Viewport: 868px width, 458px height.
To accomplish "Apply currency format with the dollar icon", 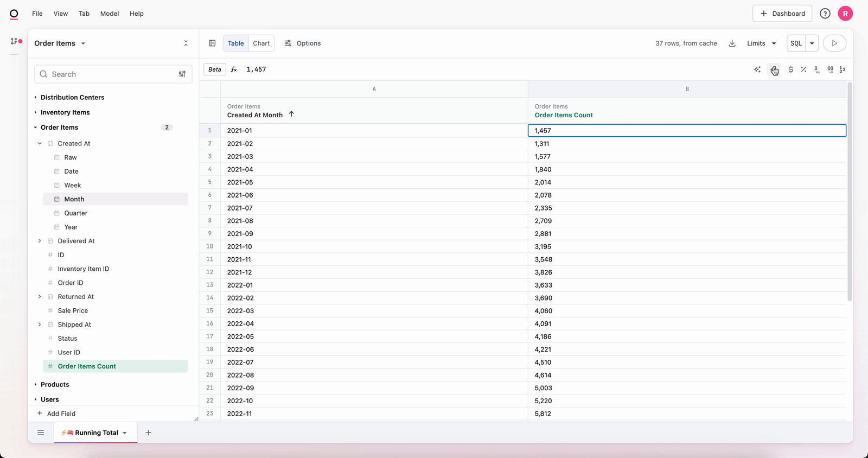I will [790, 69].
